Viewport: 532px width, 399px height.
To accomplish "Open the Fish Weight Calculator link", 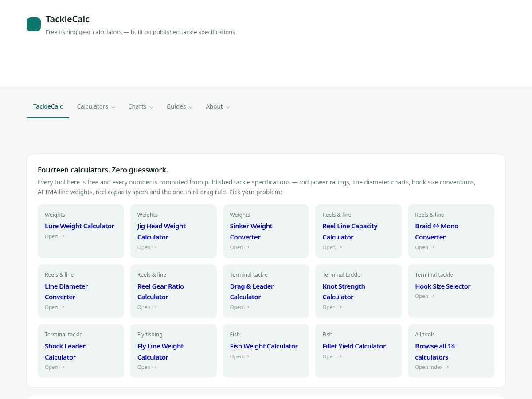I will (x=264, y=346).
